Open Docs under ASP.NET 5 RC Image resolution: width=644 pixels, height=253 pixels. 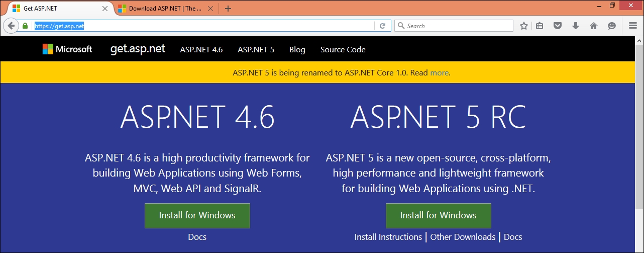coord(513,237)
